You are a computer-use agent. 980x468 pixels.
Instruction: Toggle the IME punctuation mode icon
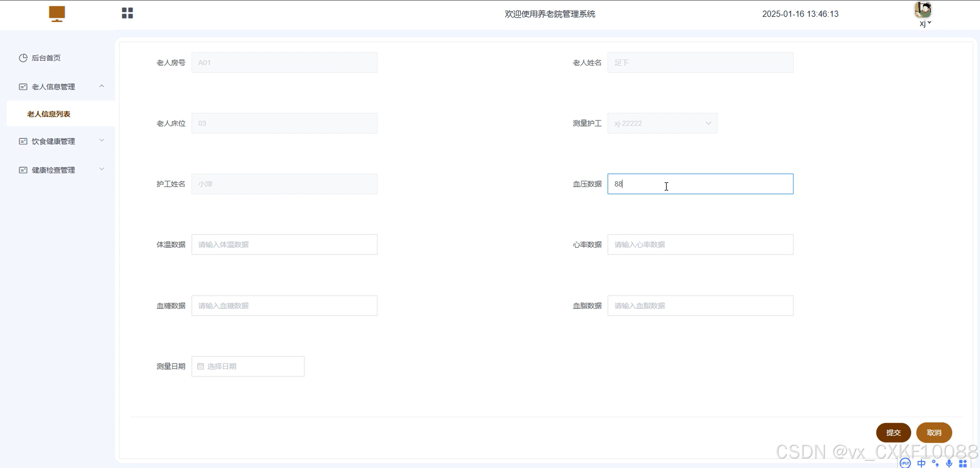coord(935,463)
